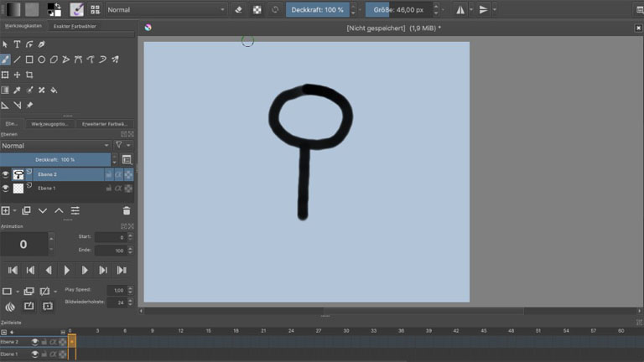The height and width of the screenshot is (362, 644).
Task: Open the layer blend mode dropdown
Action: (x=55, y=145)
